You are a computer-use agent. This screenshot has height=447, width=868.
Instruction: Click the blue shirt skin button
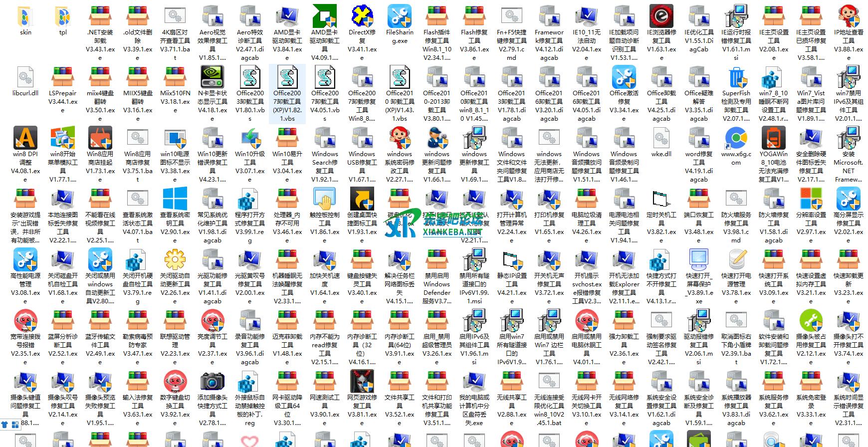5,425
